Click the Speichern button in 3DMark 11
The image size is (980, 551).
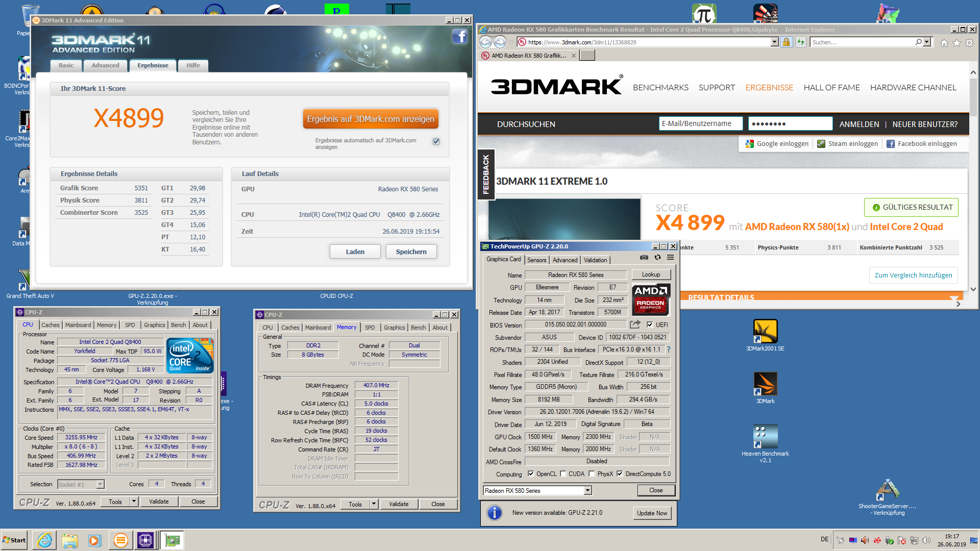pyautogui.click(x=411, y=252)
